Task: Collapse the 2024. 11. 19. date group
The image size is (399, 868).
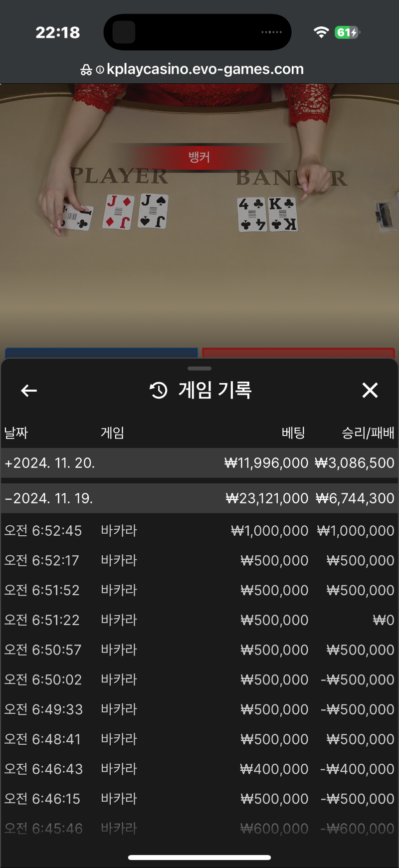Action: pos(199,498)
